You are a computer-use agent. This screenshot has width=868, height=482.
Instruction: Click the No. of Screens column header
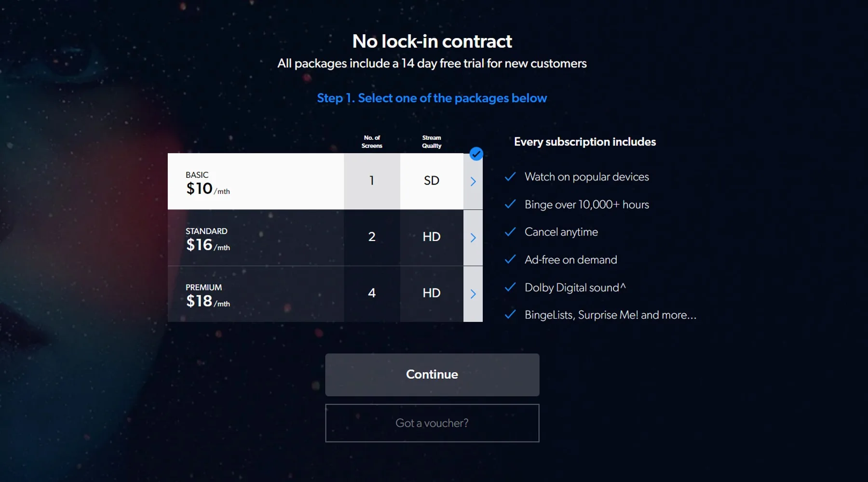(x=372, y=142)
